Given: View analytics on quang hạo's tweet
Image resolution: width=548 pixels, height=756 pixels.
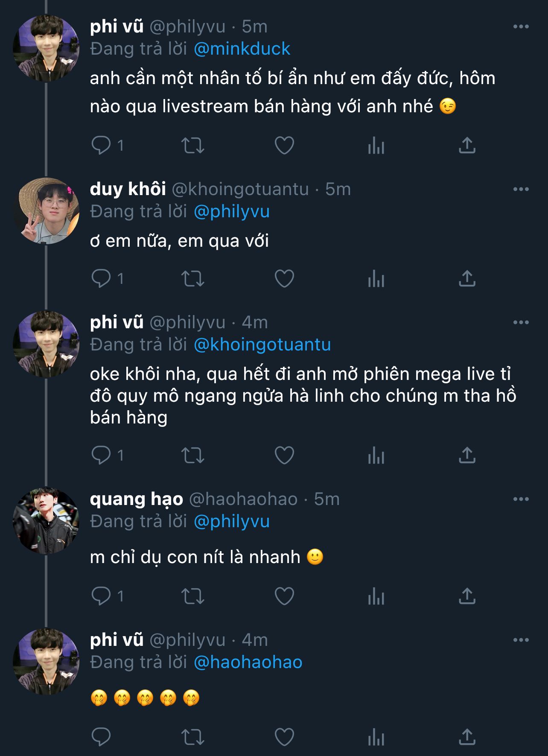Looking at the screenshot, I should tap(376, 596).
